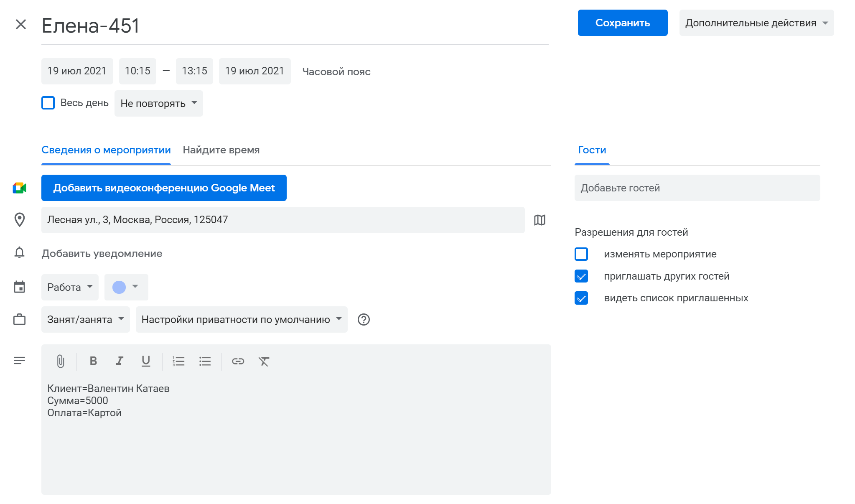
Task: Change the start time 10:15
Action: (x=137, y=71)
